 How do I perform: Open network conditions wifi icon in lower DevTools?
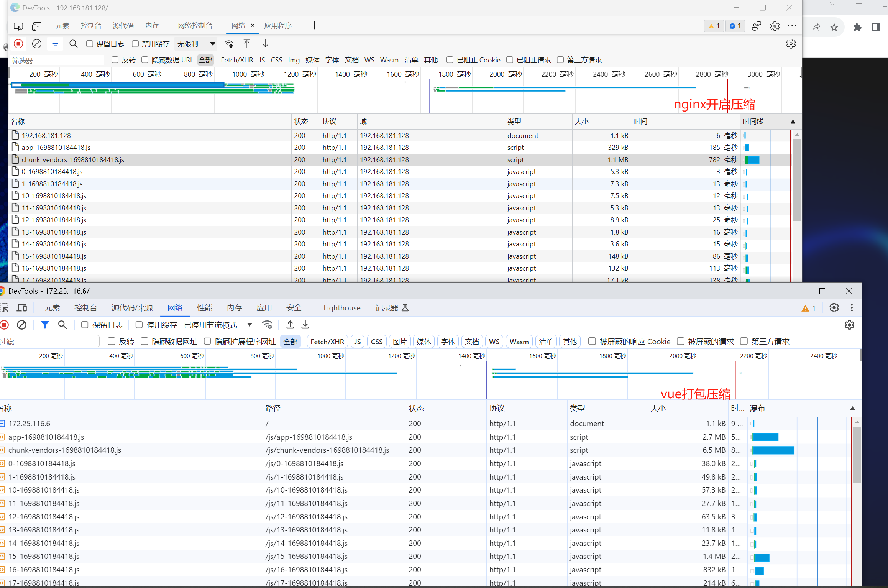pyautogui.click(x=267, y=325)
